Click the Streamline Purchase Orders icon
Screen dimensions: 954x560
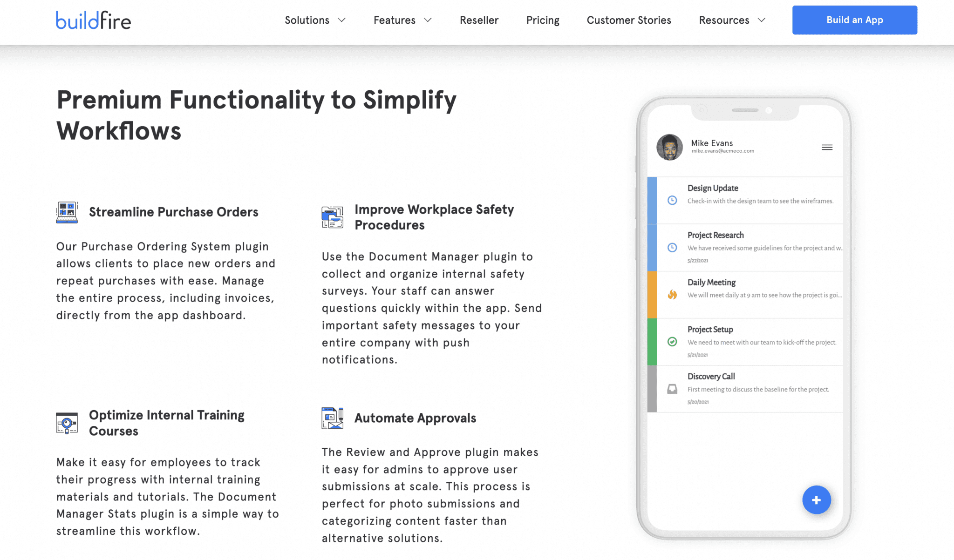click(x=67, y=213)
